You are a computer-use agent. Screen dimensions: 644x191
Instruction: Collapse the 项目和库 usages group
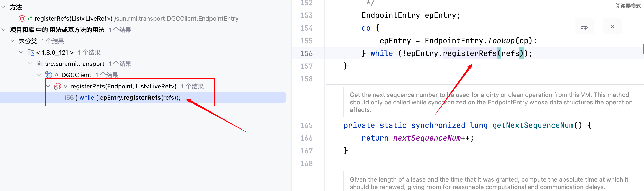click(4, 30)
